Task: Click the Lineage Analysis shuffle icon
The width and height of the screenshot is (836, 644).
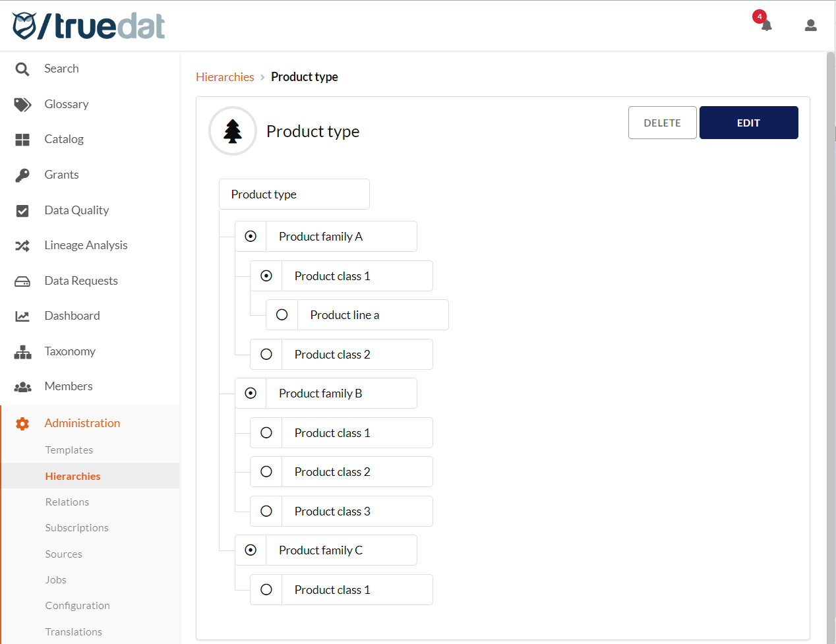Action: 22,246
